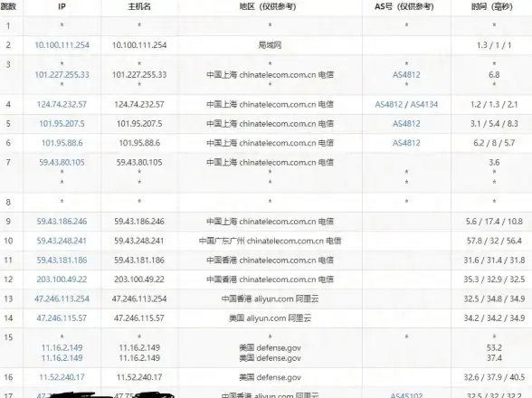
Task: Select time value 5.6 / 17.4 / 10.8
Action: coord(494,222)
